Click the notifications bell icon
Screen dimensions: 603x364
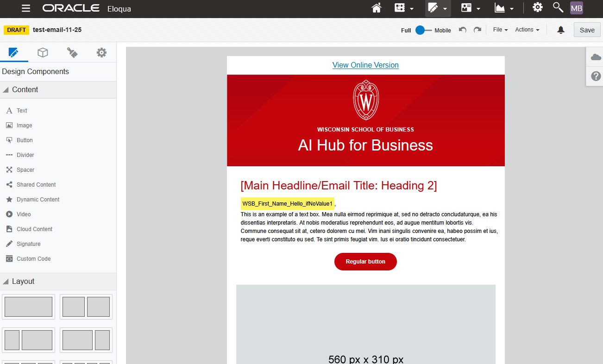tap(561, 30)
